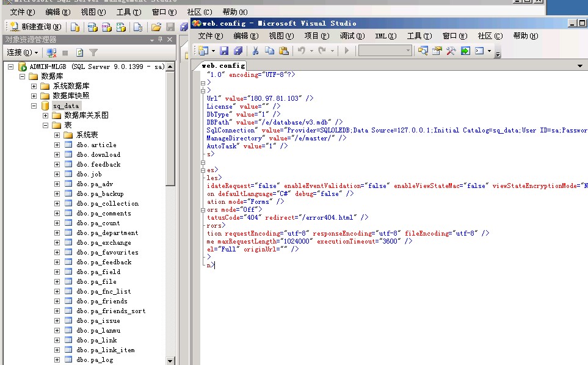
Task: Expand the dbo.pa_feedback table node
Action: click(x=57, y=262)
